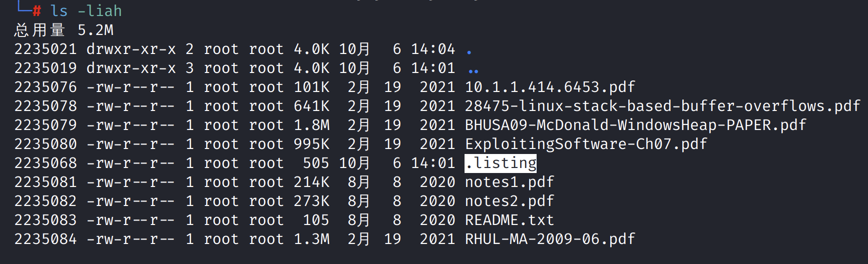
Task: Click the highlighted .listing file name
Action: 501,163
